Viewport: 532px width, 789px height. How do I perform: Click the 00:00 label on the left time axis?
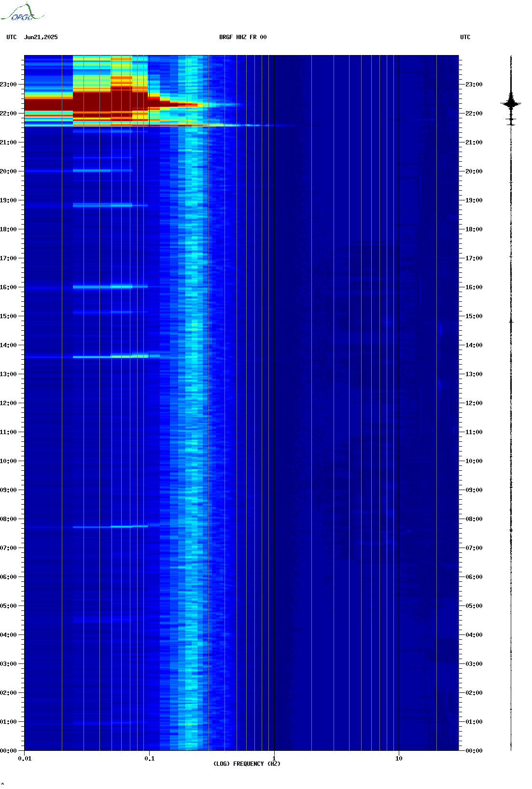point(8,751)
